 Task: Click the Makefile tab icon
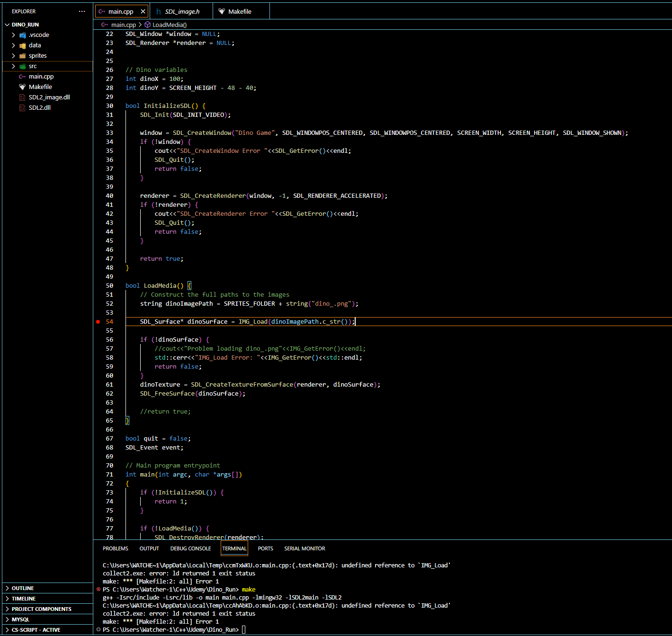point(222,11)
